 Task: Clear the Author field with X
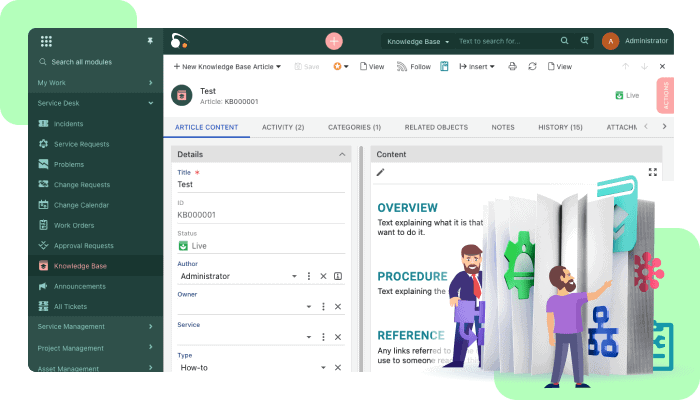[x=323, y=276]
